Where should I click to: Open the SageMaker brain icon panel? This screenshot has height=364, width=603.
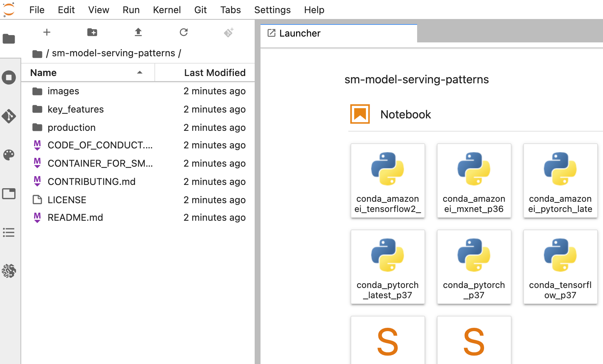pos(9,271)
